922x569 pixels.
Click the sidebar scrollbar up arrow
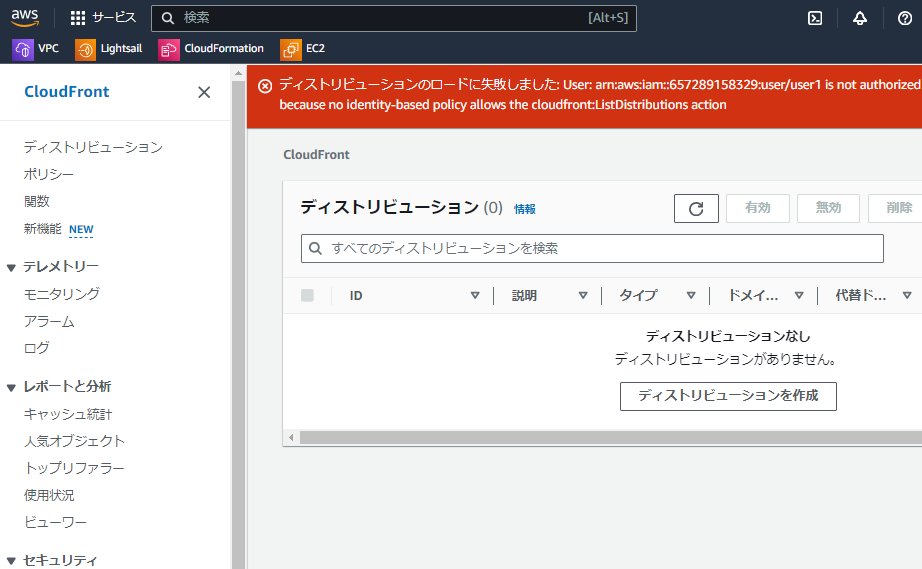point(238,73)
